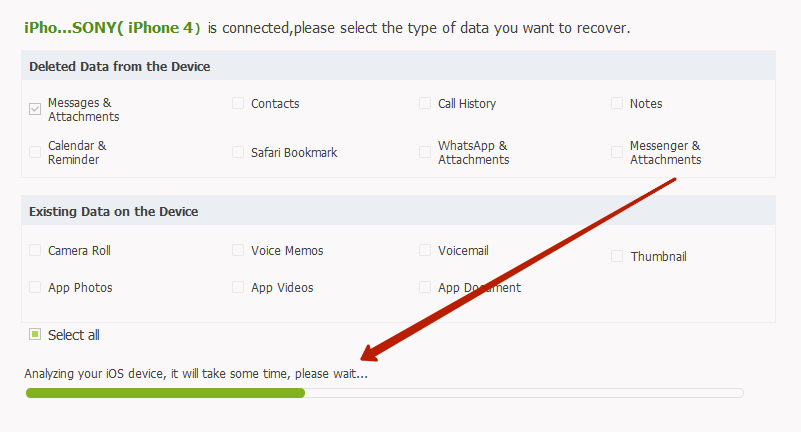Viewport: 801px width, 432px height.
Task: Tick Messenger & Attachments checkbox
Action: pyautogui.click(x=617, y=152)
